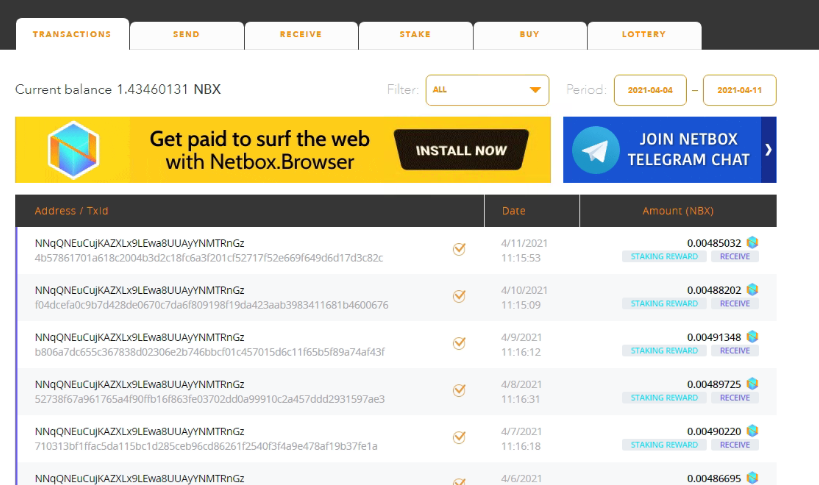Viewport: 819px width, 485px height.
Task: Click NBX coin icon beside 0.00486695
Action: point(752,477)
